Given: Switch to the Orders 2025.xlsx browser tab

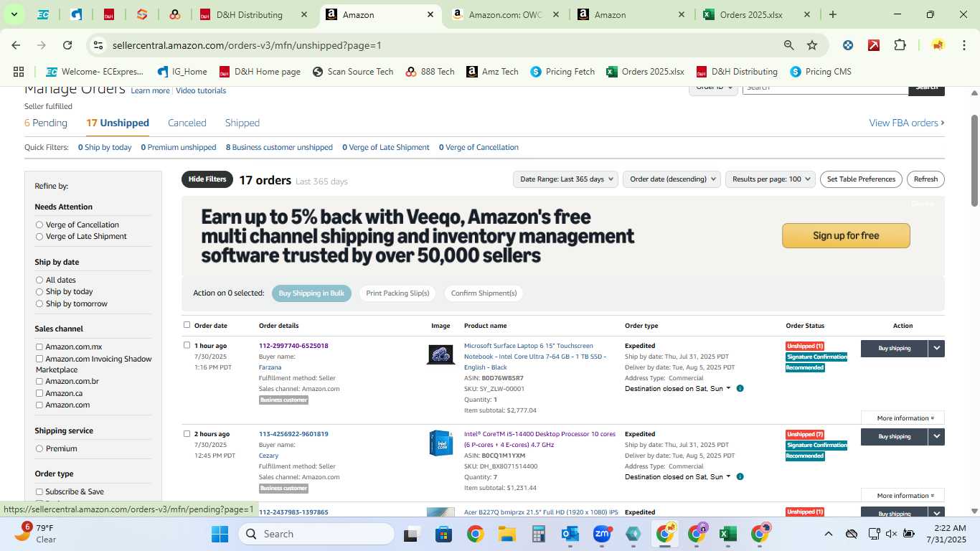Looking at the screenshot, I should point(757,14).
